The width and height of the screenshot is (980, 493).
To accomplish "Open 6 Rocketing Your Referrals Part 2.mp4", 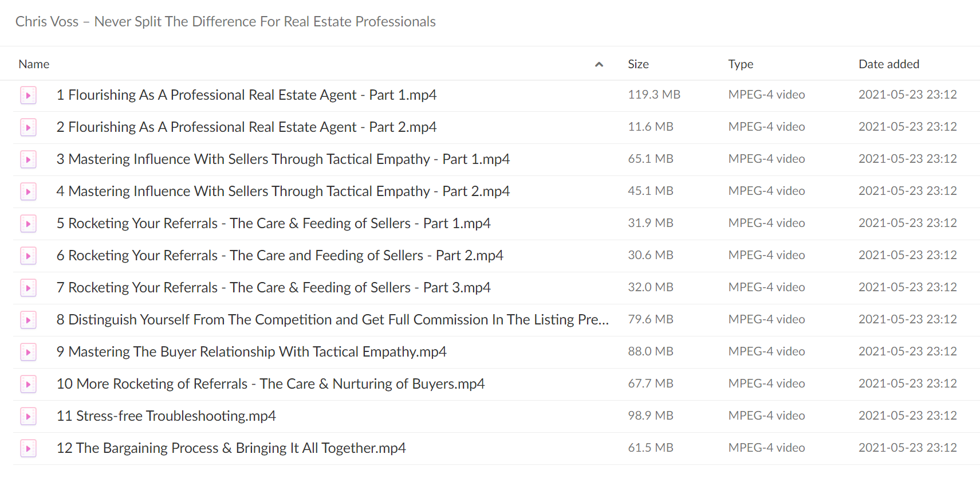I will coord(280,255).
